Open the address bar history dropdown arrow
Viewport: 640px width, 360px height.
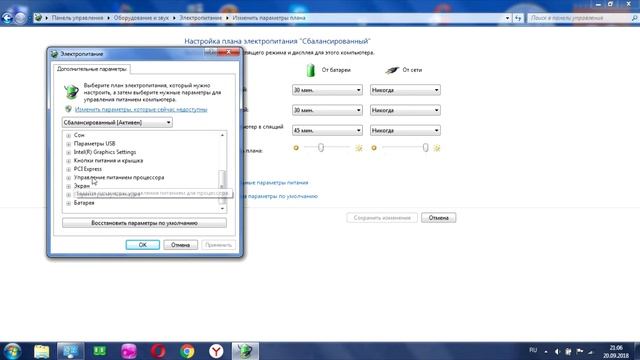507,18
